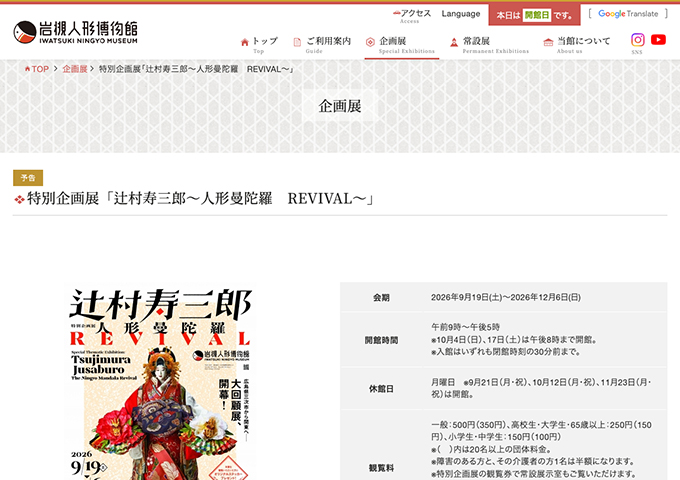Click the 本日は開館日です status banner
680x480 pixels.
[534, 15]
